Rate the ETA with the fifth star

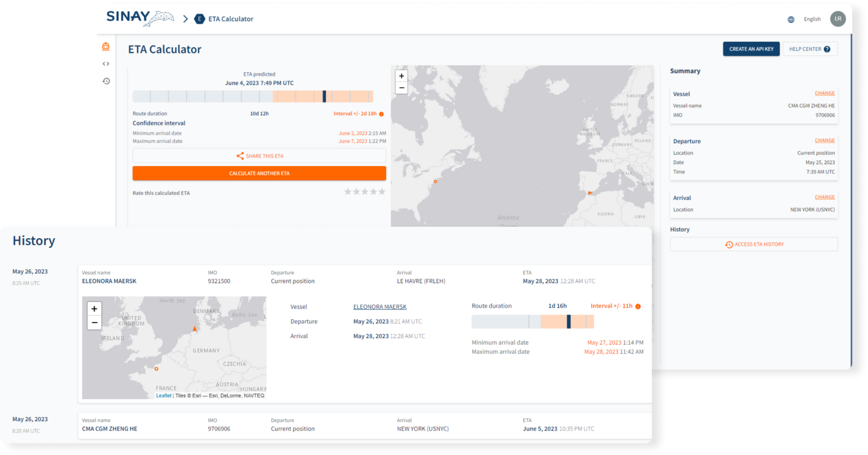[x=382, y=191]
